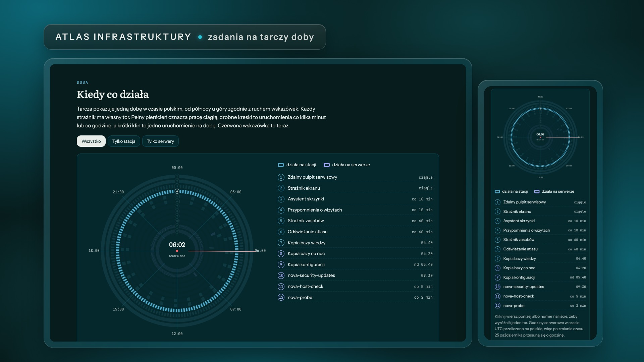
Task: Click numbered badge 10 for nova-security-updates
Action: (281, 276)
